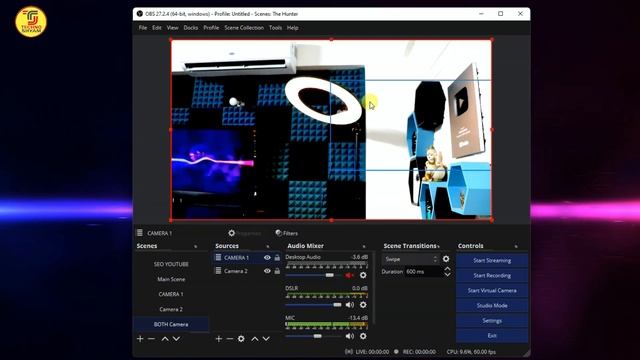
Task: Click Scenes dock pop-out icon
Action: coord(196,247)
